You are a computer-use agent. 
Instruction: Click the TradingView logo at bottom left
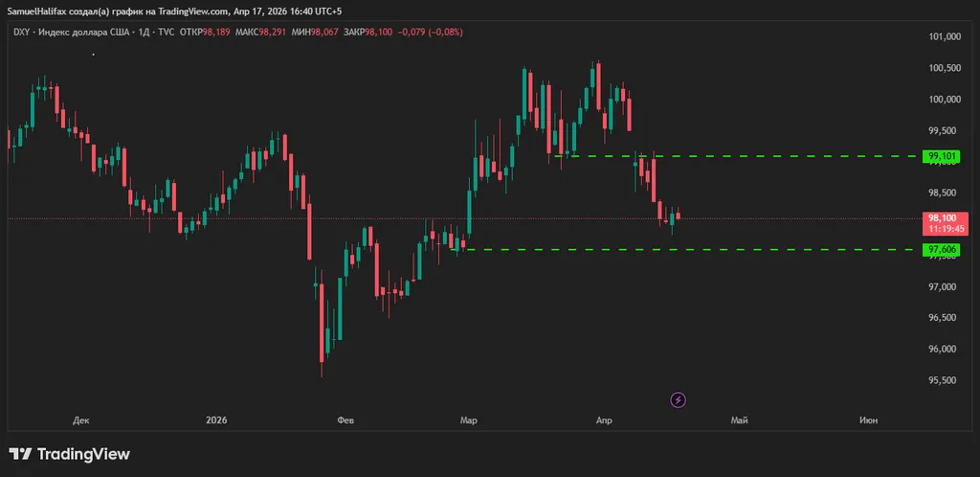coord(69,454)
